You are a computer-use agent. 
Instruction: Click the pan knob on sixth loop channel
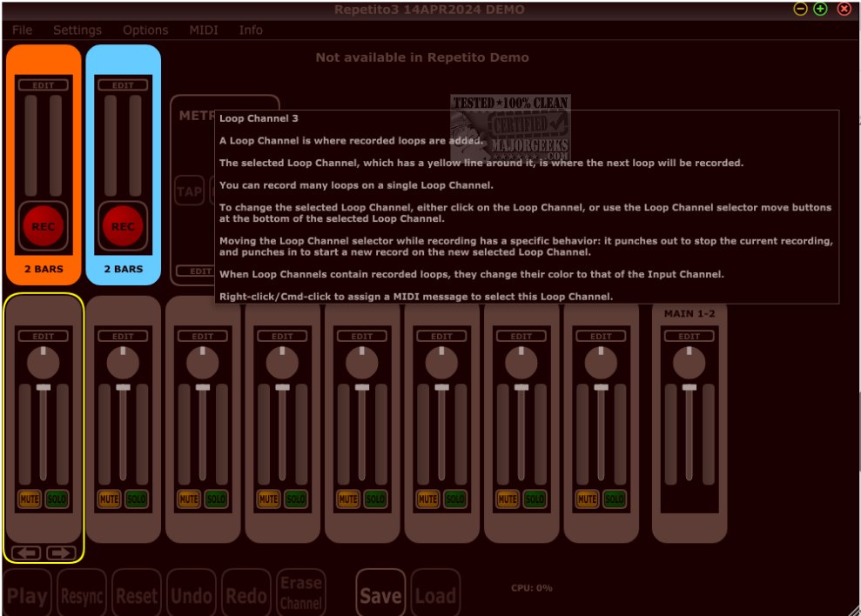tap(441, 362)
